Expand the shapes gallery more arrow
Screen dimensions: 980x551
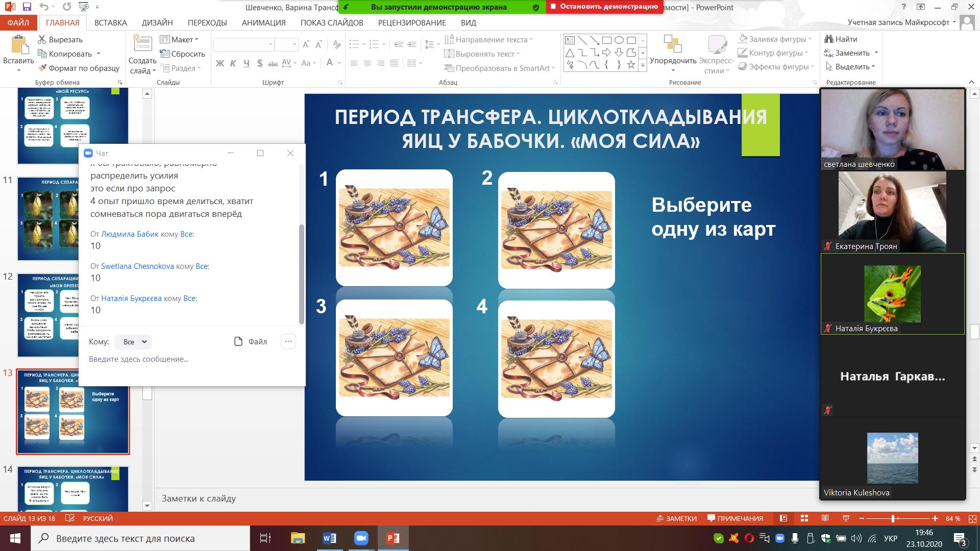click(x=643, y=65)
